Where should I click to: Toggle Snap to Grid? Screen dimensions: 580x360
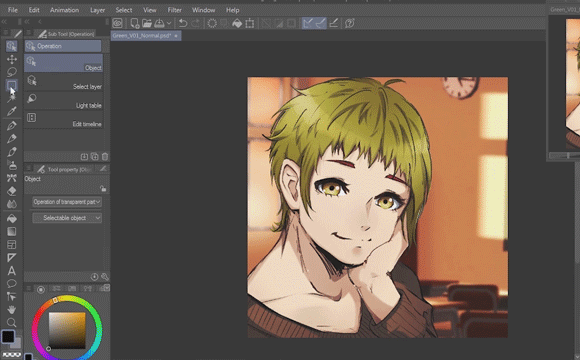333,23
